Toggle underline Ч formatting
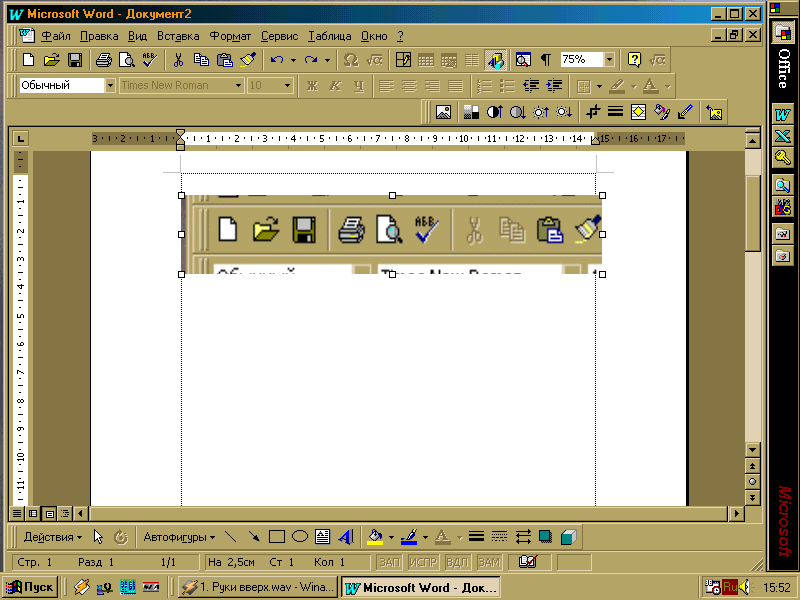The image size is (800, 600). coord(359,86)
